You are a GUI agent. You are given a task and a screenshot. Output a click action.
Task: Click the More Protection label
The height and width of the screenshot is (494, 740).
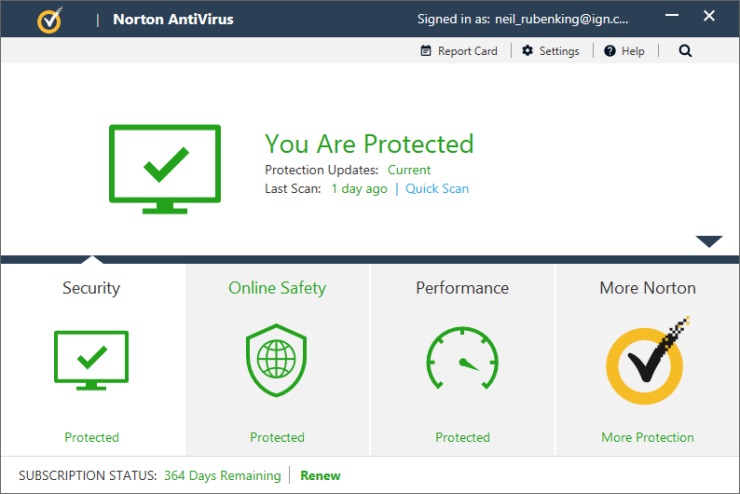point(647,437)
